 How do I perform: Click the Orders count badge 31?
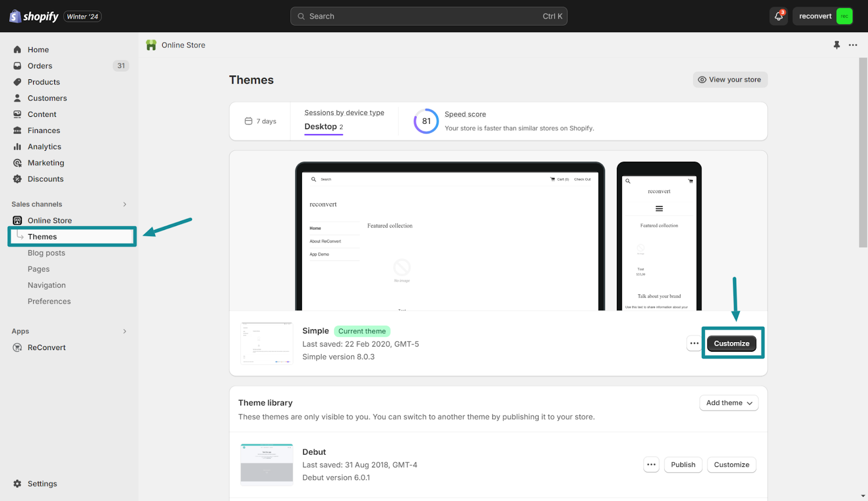[x=121, y=66]
